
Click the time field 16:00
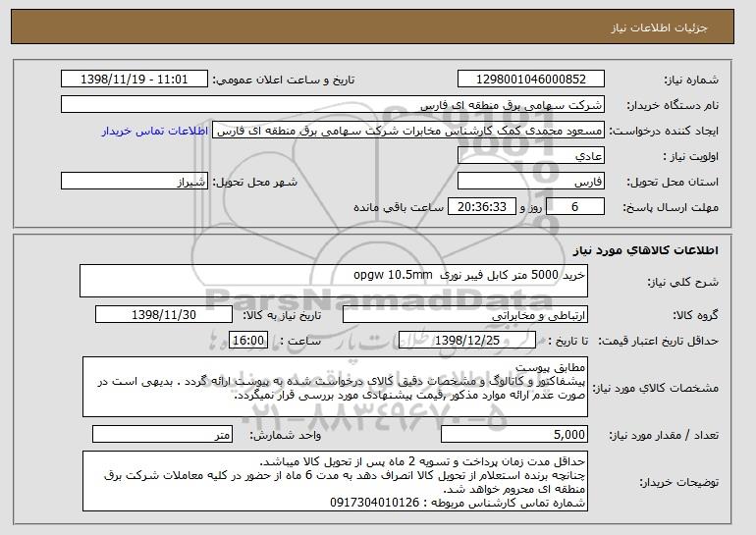click(x=248, y=341)
